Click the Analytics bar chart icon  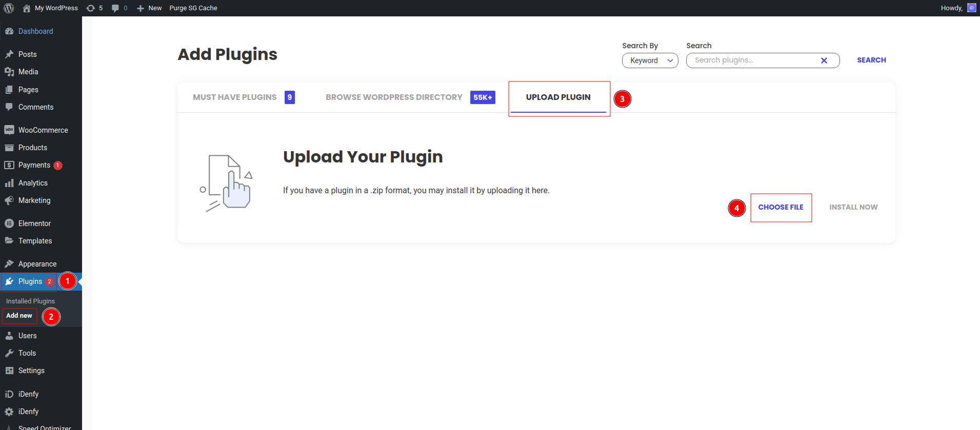[x=9, y=183]
